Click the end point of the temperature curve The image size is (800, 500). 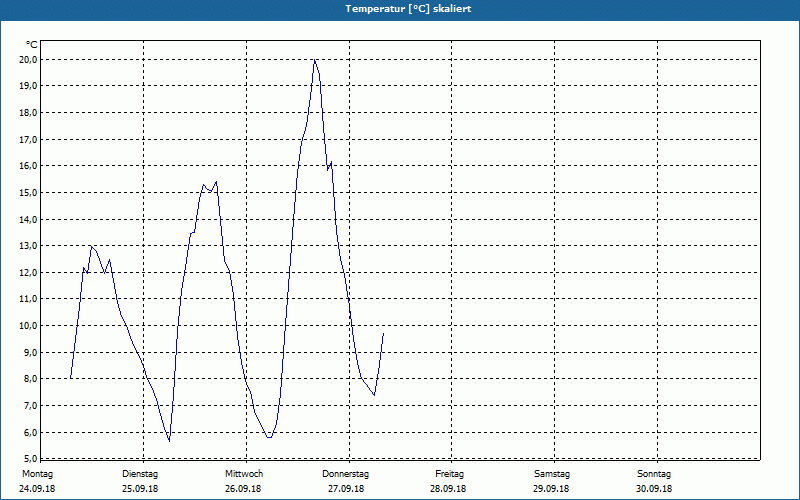[x=383, y=334]
